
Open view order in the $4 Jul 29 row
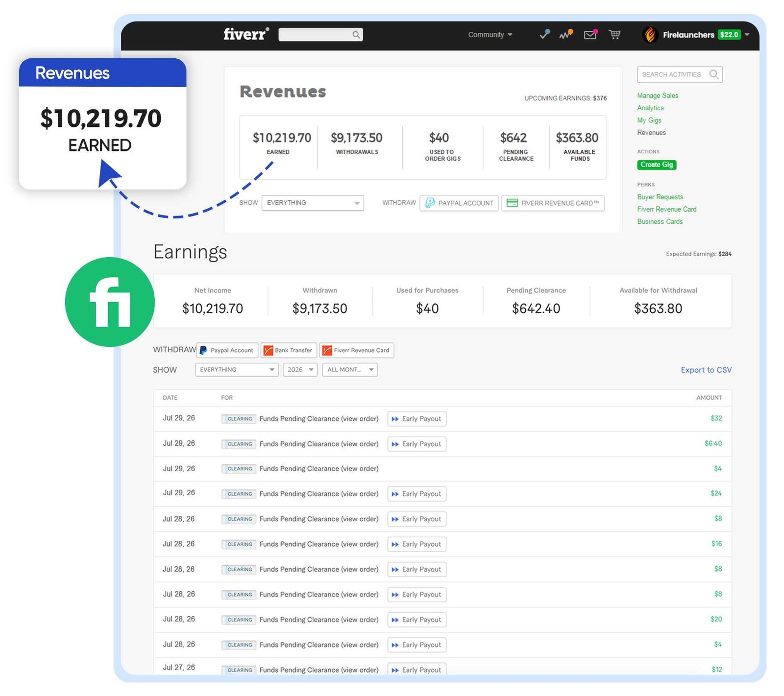tap(360, 469)
